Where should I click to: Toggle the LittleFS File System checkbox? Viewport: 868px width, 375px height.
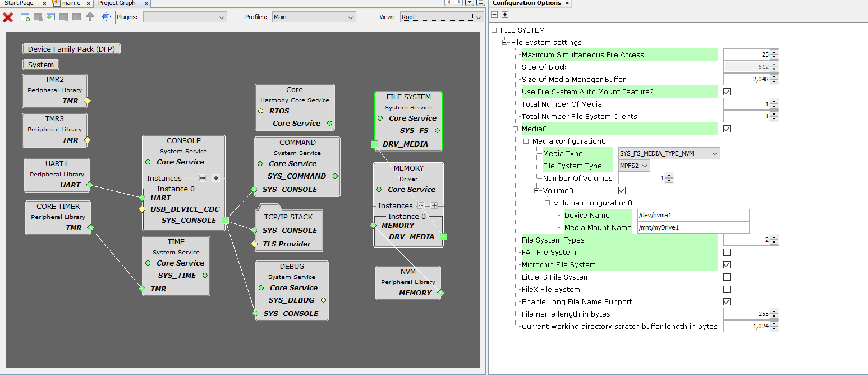point(727,277)
